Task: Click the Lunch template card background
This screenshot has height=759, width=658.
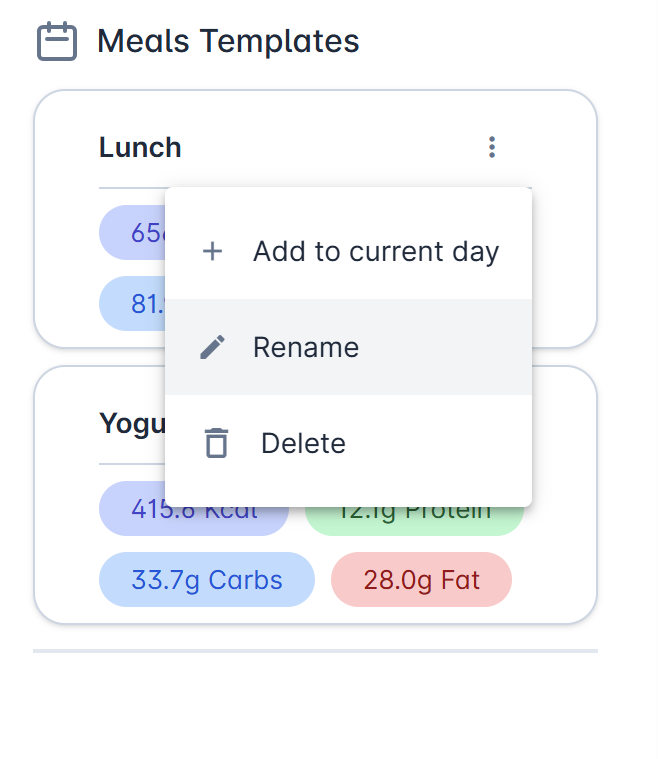Action: click(564, 242)
